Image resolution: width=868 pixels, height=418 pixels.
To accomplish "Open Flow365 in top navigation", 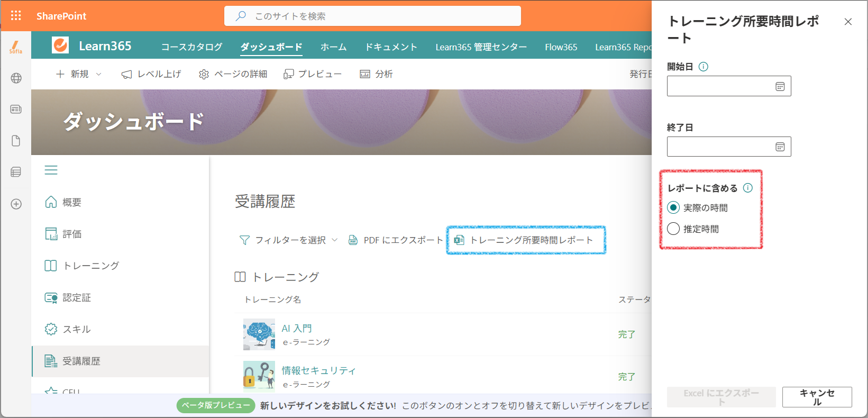I will point(561,47).
